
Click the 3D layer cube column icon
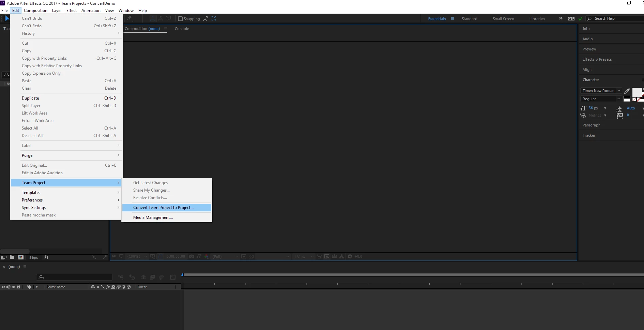[x=129, y=287]
